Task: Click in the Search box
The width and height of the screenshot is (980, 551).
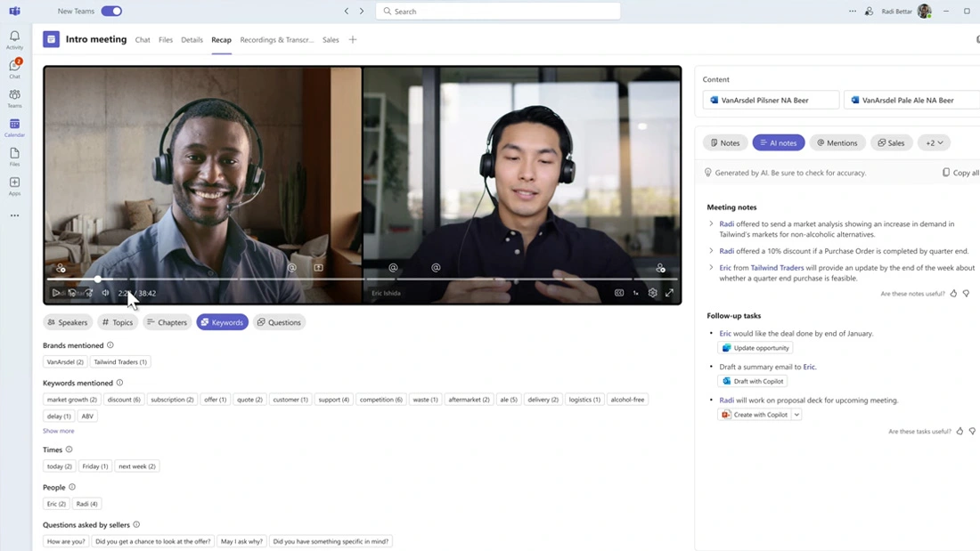Action: click(498, 12)
